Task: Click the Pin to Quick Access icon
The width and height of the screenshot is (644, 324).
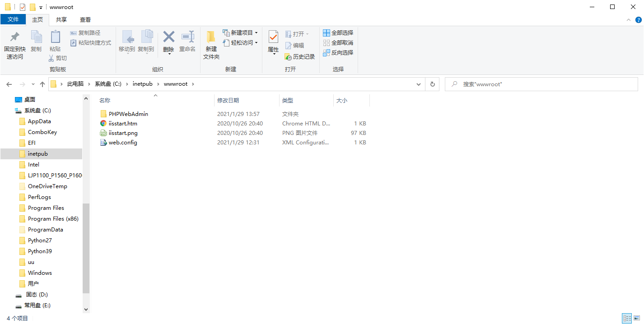Action: pyautogui.click(x=14, y=37)
